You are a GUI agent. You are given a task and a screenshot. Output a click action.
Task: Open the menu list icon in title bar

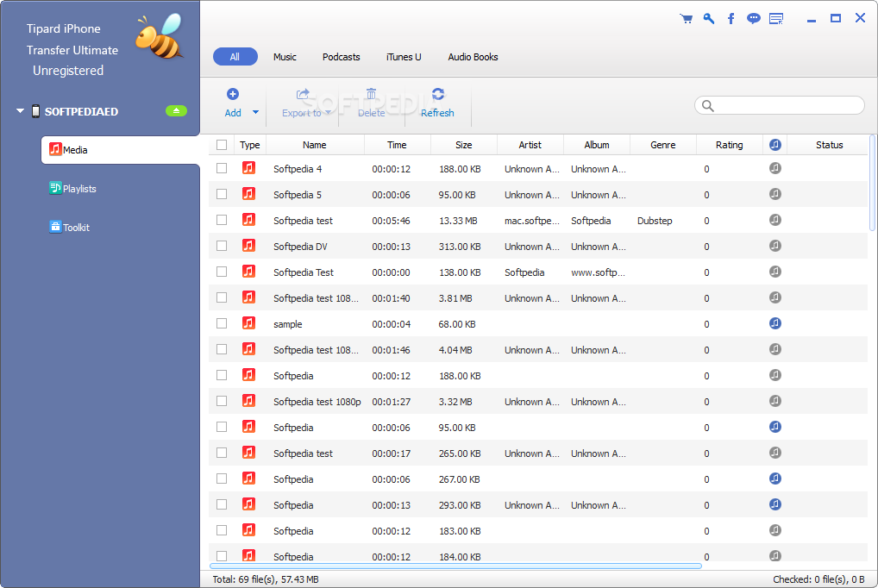coord(776,19)
